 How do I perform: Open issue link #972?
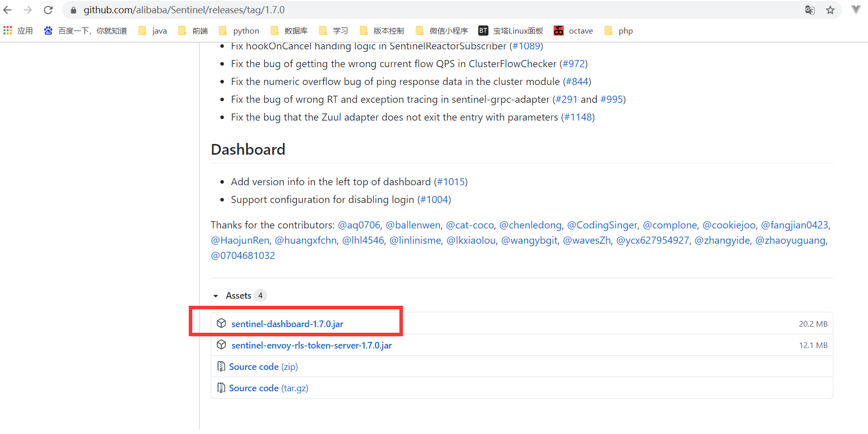pos(573,64)
